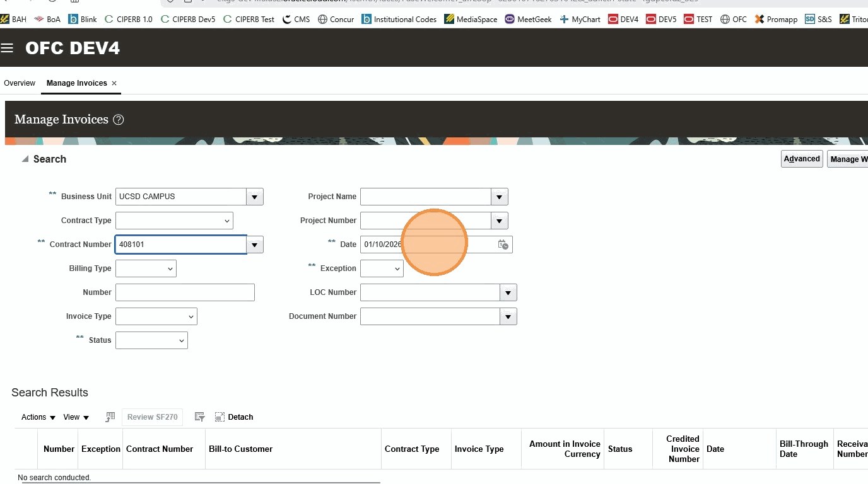Viewport: 868px width, 484px height.
Task: Click the Manage Invoices help icon
Action: [x=118, y=120]
